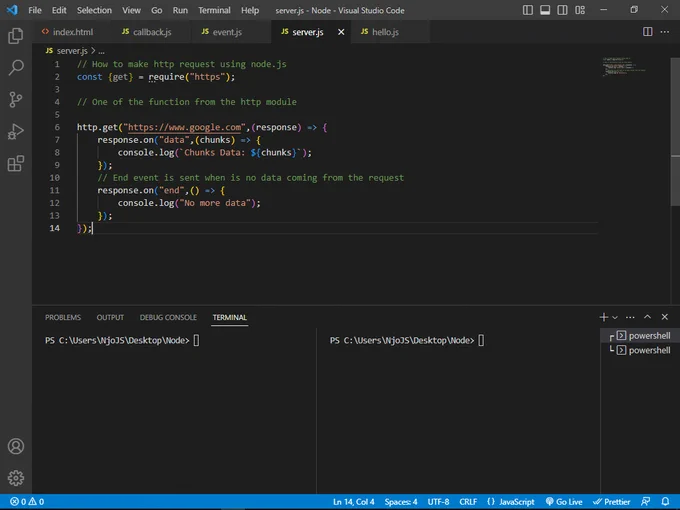Add a new terminal with plus icon
Image resolution: width=680 pixels, height=510 pixels.
[x=603, y=317]
